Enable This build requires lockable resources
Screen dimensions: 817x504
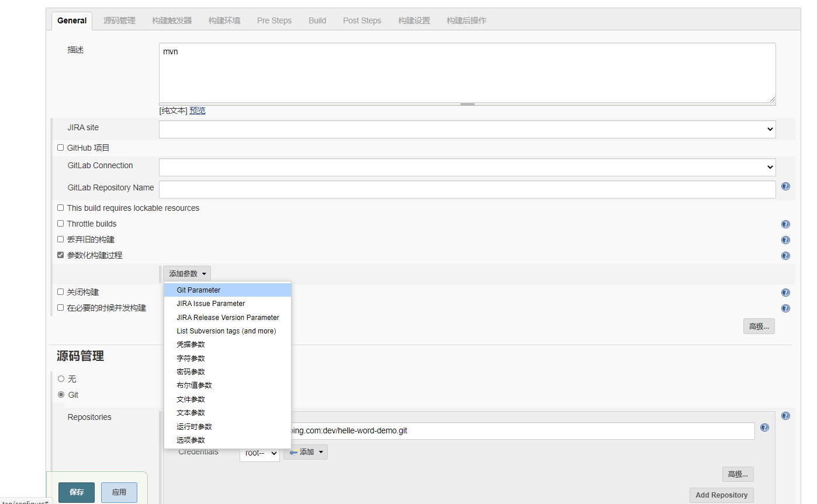click(x=60, y=207)
